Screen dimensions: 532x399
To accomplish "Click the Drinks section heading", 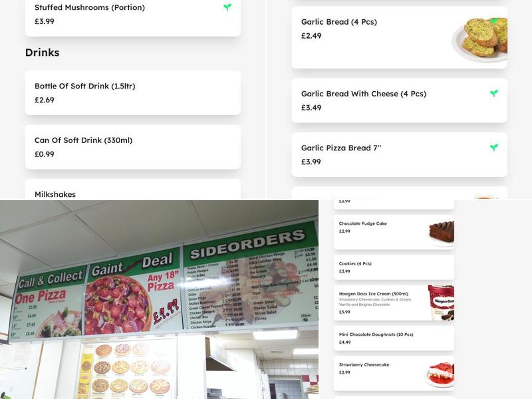I will point(43,53).
